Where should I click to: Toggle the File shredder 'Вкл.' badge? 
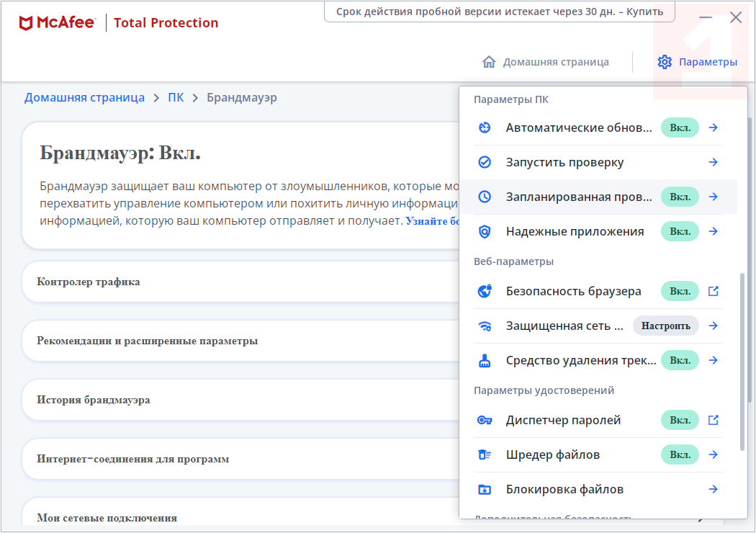tap(680, 454)
